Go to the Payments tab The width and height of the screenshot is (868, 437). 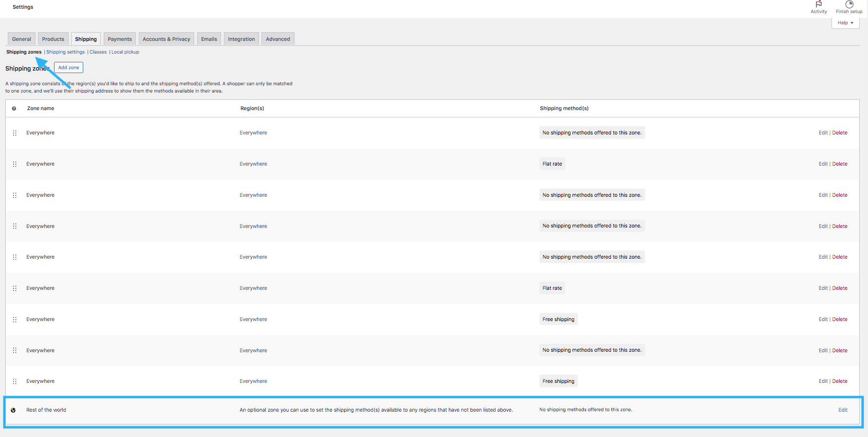click(120, 39)
